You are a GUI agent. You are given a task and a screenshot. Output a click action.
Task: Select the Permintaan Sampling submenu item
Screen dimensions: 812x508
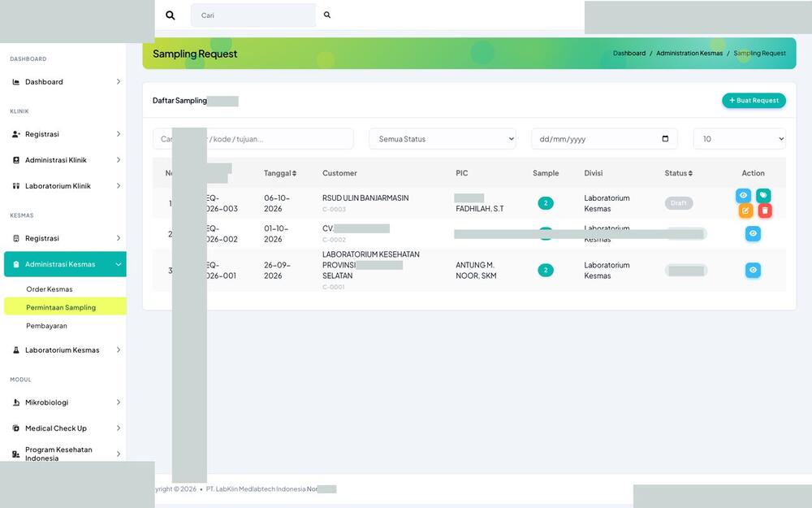coord(65,307)
